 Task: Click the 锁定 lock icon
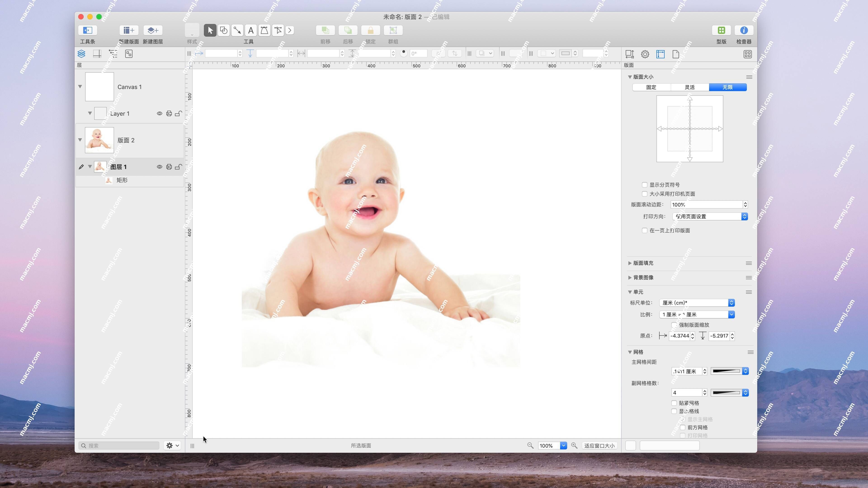pos(371,30)
